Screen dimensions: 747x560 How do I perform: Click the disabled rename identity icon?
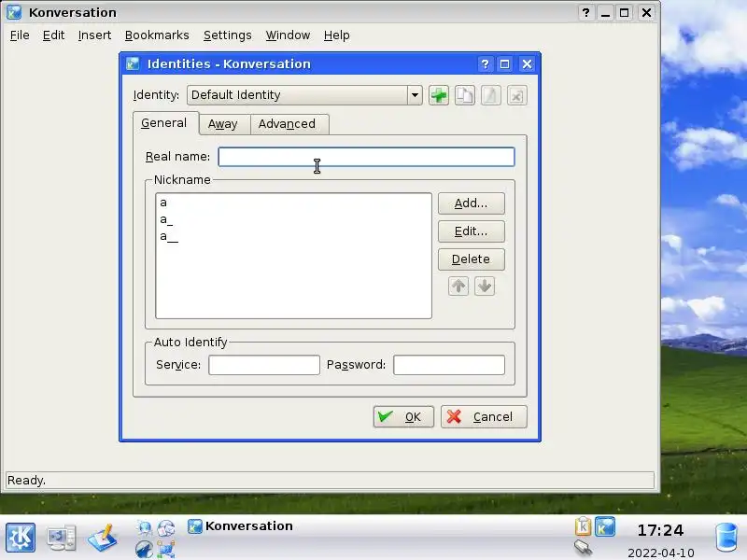(491, 95)
